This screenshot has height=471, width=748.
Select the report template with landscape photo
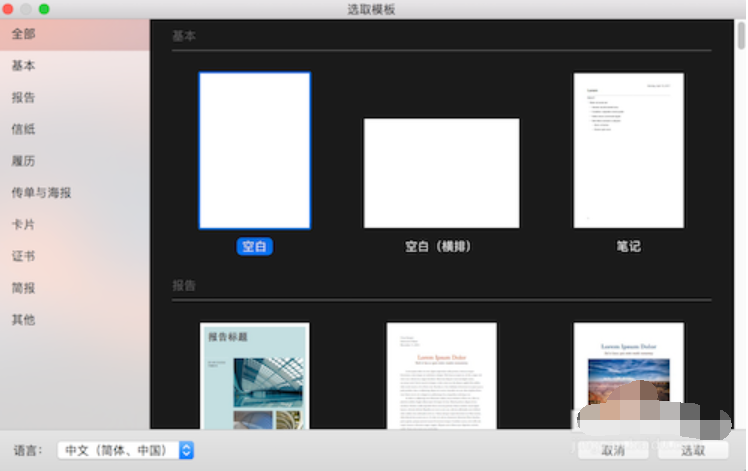[628, 375]
